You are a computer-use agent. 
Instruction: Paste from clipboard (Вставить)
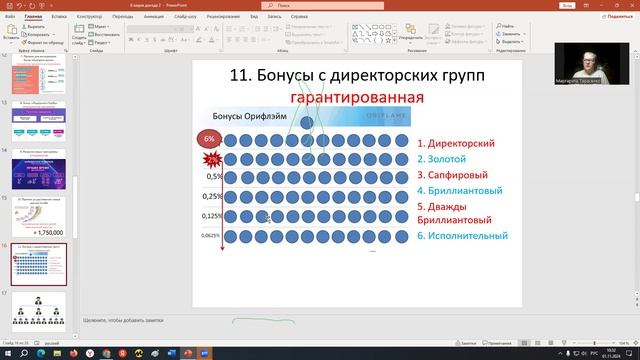tap(11, 33)
